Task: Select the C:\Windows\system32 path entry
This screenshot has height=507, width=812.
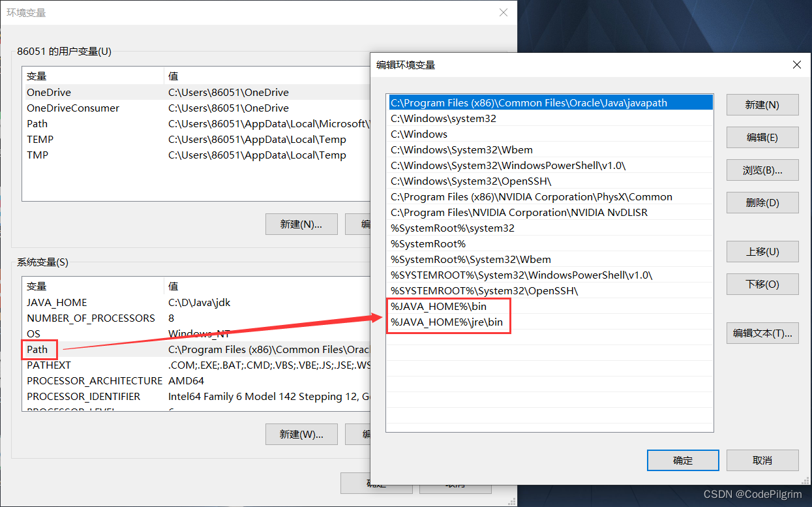Action: coord(457,118)
